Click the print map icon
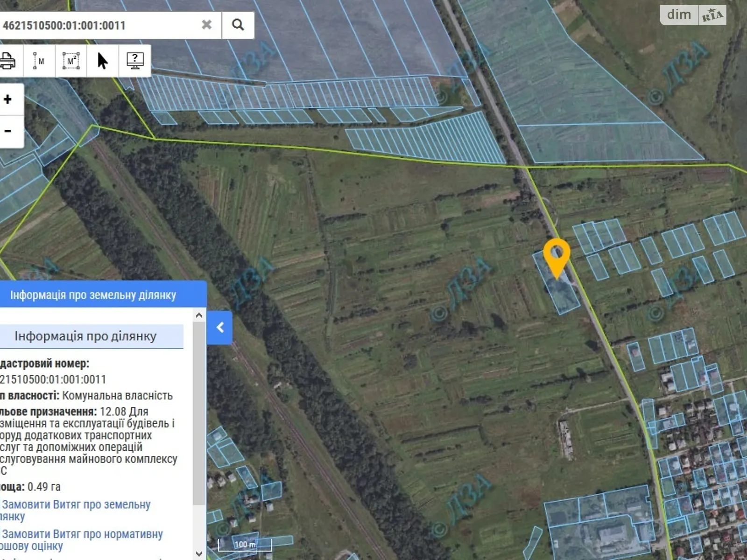747x560 pixels. [x=8, y=61]
